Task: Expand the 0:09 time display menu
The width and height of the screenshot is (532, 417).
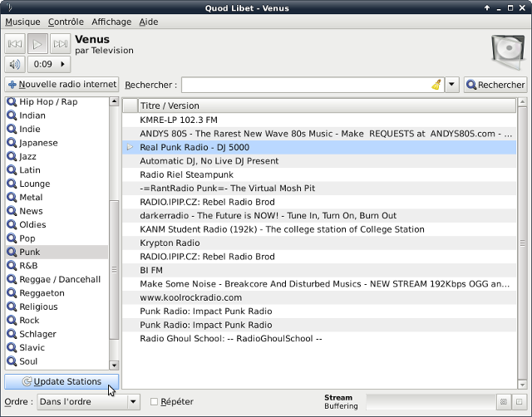Action: pos(49,64)
